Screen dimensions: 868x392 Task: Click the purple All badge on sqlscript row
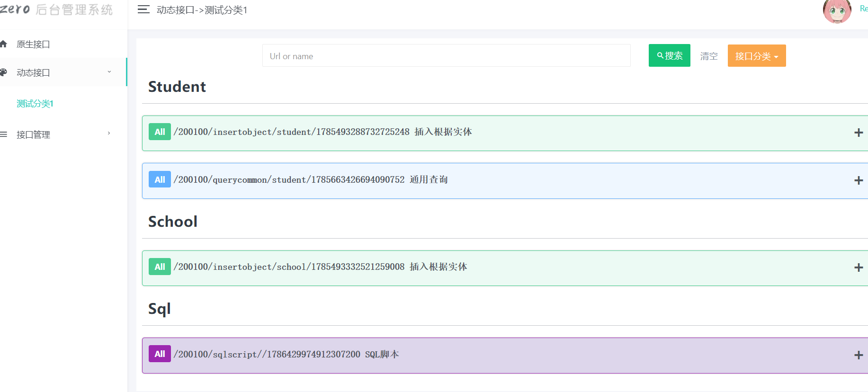(160, 354)
